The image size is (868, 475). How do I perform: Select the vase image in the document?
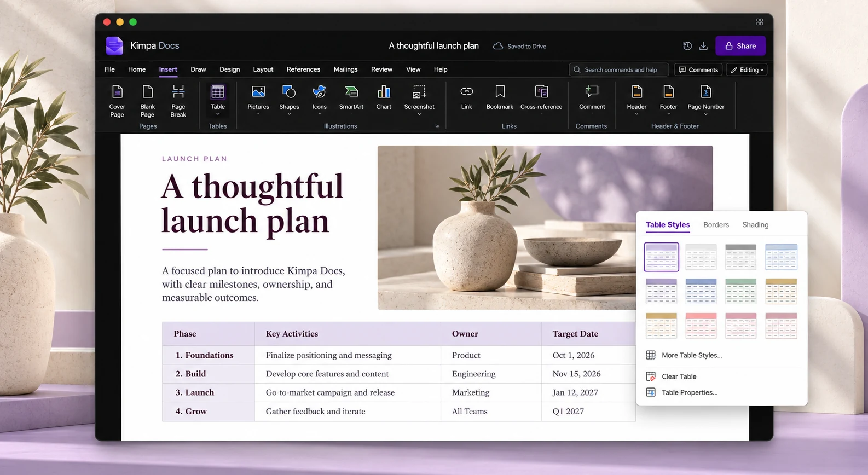(545, 228)
